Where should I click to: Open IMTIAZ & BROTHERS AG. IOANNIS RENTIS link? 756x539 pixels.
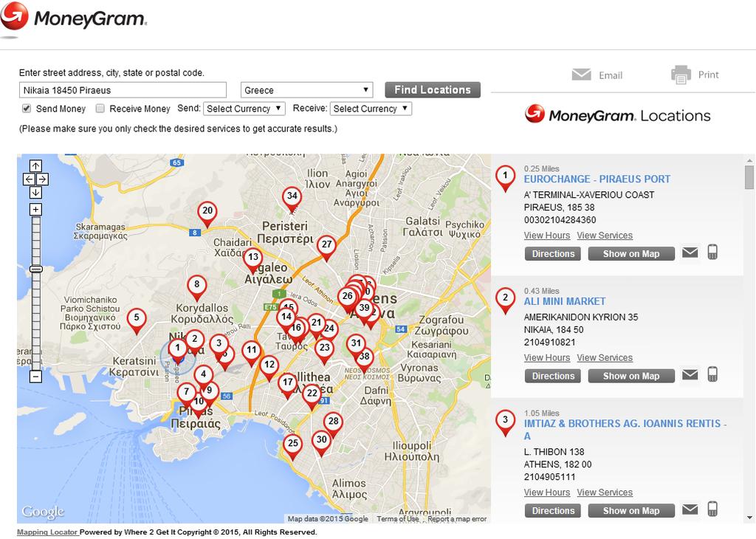625,430
